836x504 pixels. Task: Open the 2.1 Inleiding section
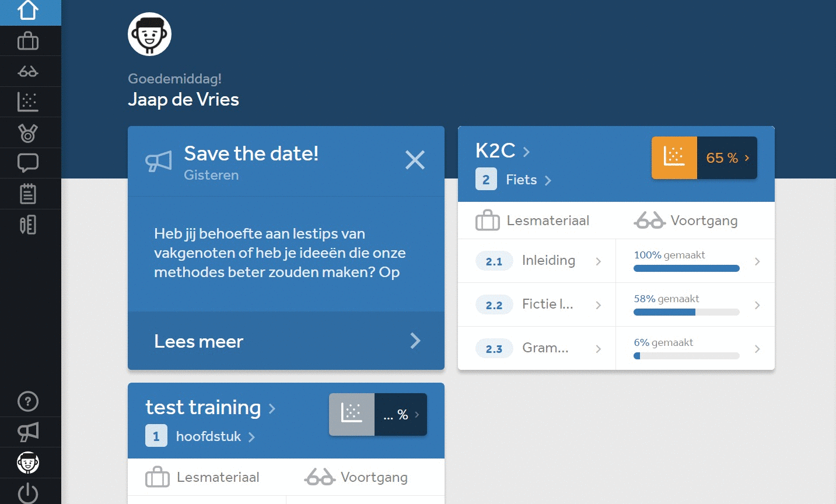point(537,261)
